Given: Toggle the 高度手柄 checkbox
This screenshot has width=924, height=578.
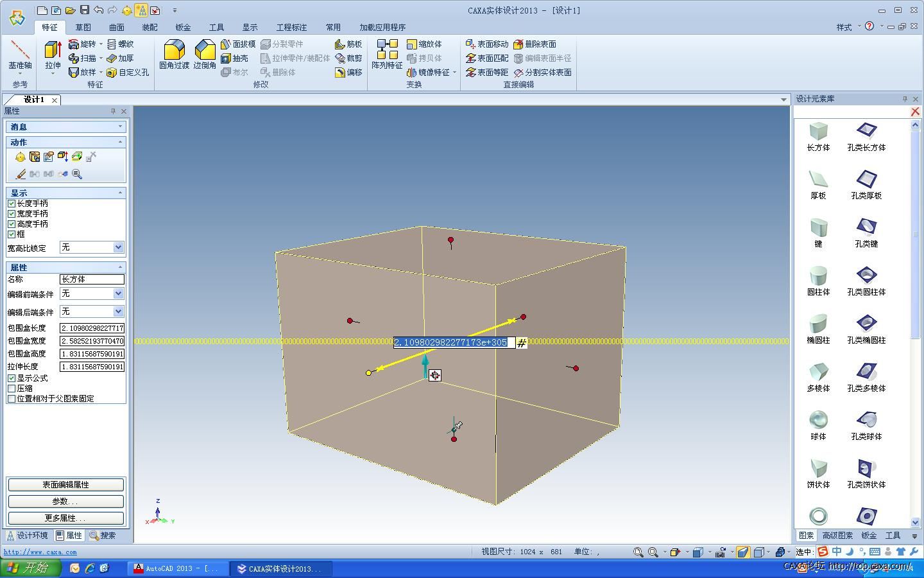Looking at the screenshot, I should (x=12, y=224).
